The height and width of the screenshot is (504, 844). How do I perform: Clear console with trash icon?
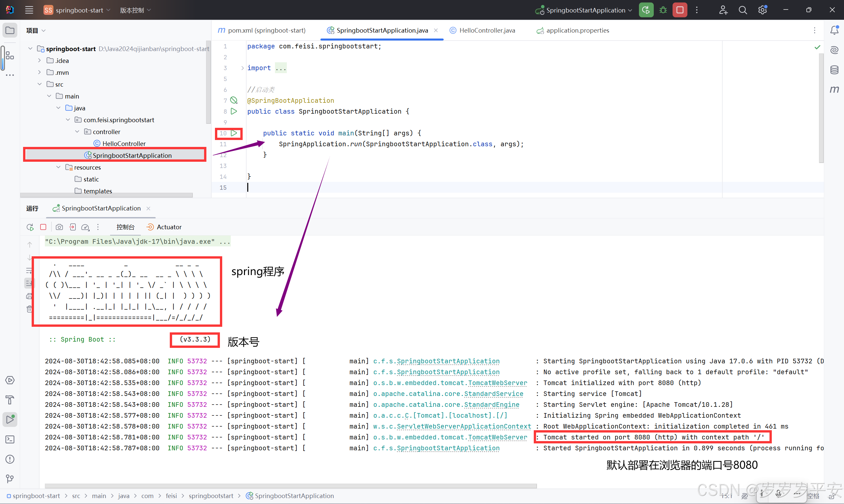29,309
